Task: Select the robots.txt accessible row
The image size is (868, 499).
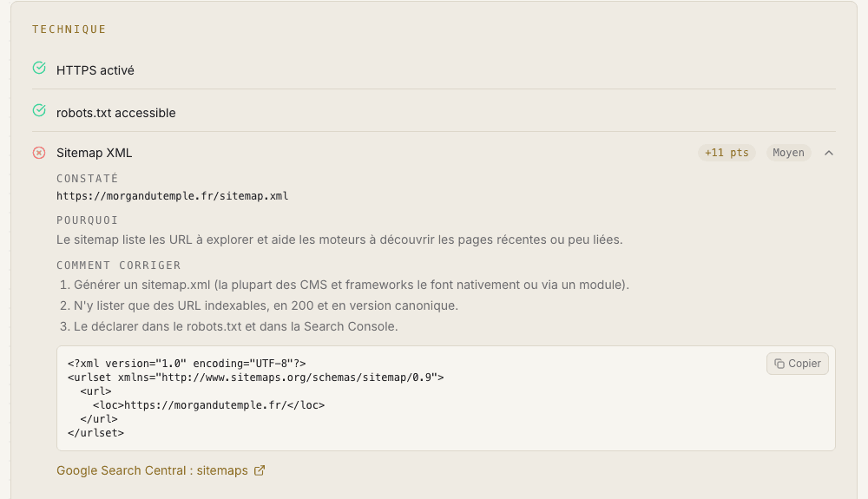Action: click(434, 111)
